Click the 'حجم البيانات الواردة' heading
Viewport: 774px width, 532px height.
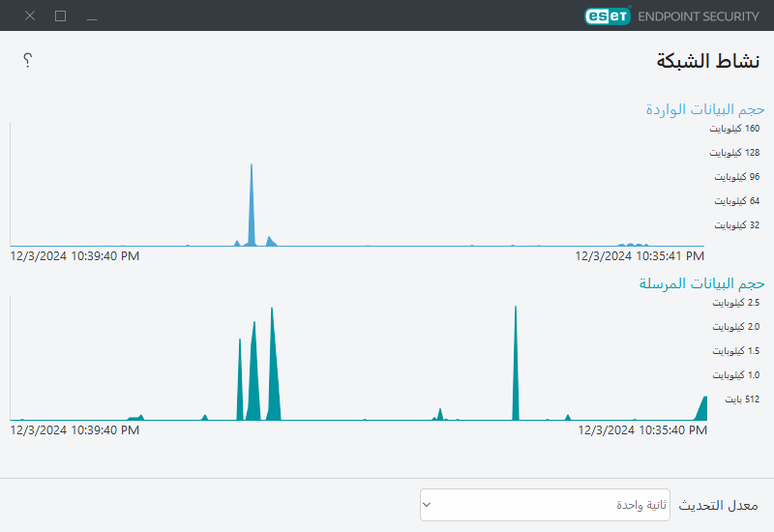pos(705,109)
